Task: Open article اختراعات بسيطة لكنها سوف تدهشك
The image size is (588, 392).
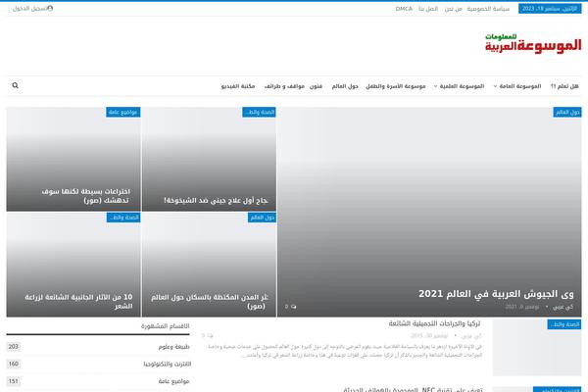Action: click(x=86, y=196)
